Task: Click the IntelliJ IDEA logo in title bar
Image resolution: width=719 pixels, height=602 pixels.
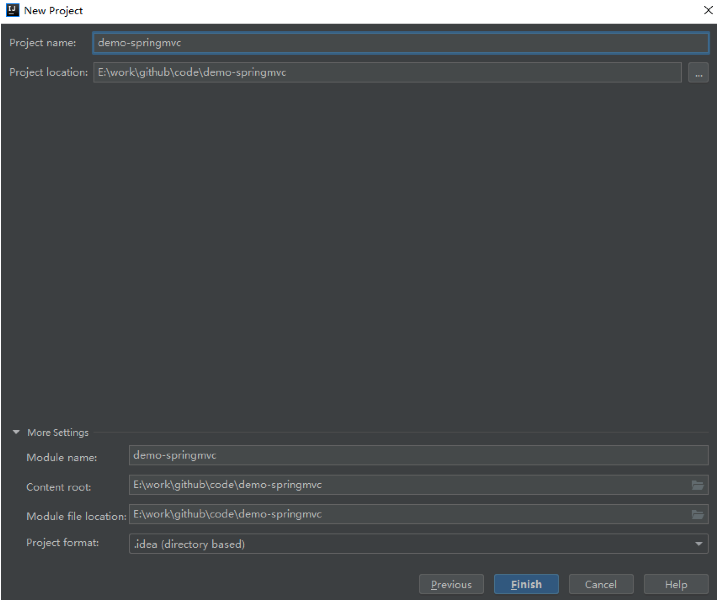Action: [x=12, y=10]
